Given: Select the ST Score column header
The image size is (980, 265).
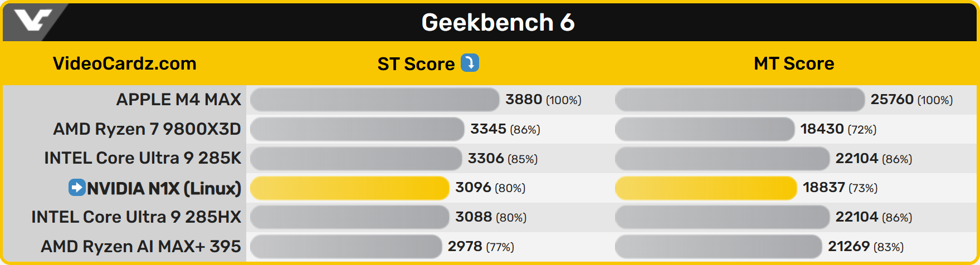Looking at the screenshot, I should pos(416,64).
